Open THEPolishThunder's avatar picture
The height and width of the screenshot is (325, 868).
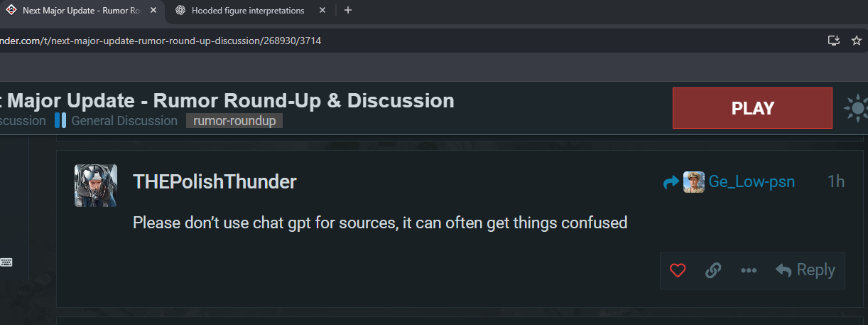[96, 186]
